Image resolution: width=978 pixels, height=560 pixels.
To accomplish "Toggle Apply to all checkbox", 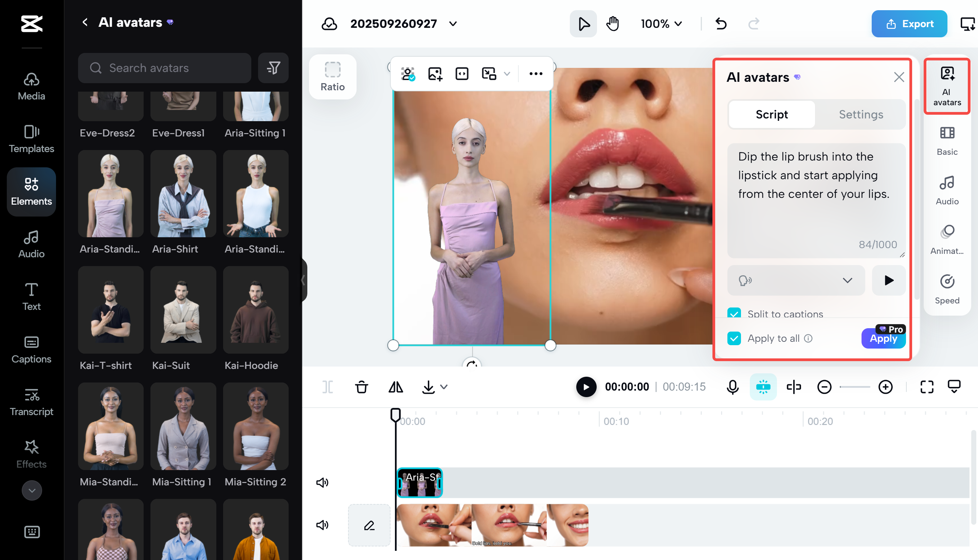I will pyautogui.click(x=734, y=338).
